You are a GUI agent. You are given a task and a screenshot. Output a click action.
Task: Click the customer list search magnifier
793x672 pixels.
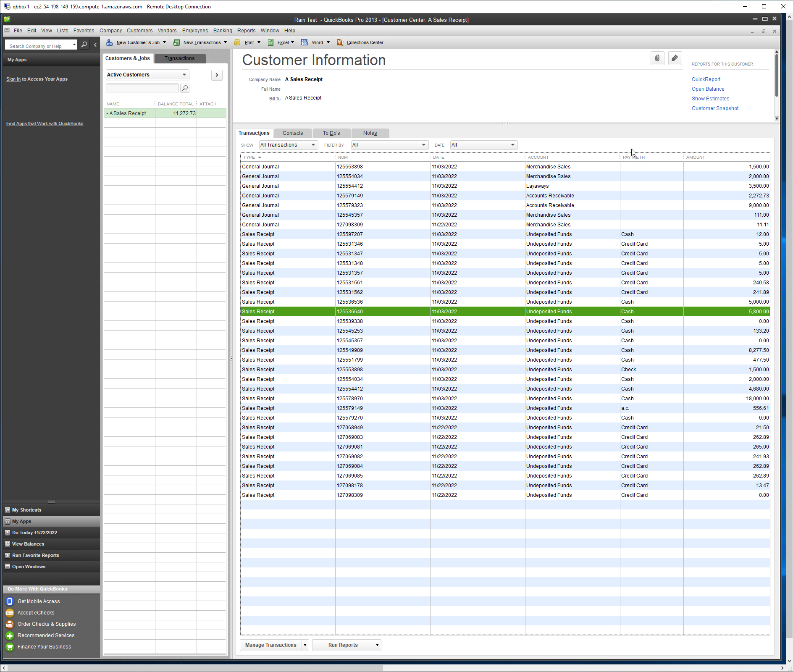(185, 88)
